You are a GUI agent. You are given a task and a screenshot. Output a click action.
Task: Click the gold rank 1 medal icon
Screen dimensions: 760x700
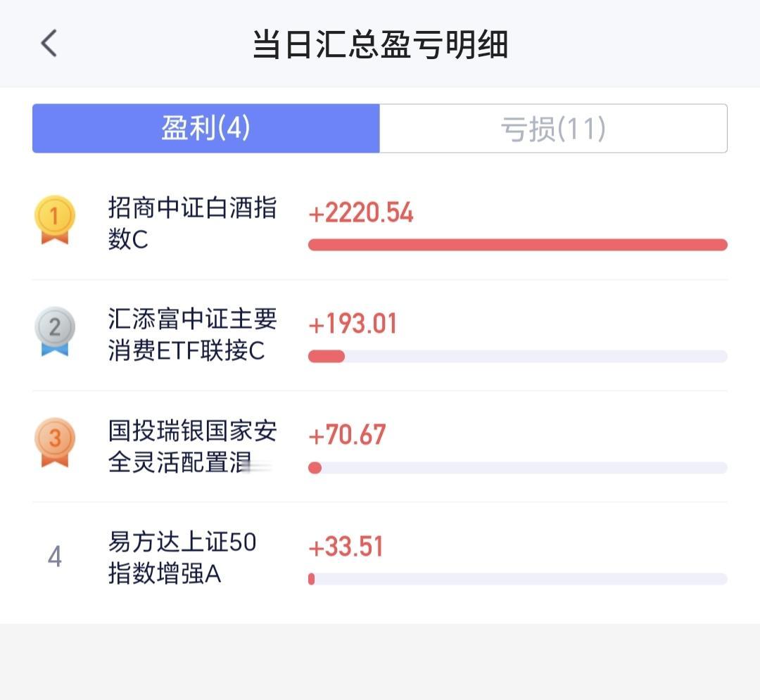55,219
